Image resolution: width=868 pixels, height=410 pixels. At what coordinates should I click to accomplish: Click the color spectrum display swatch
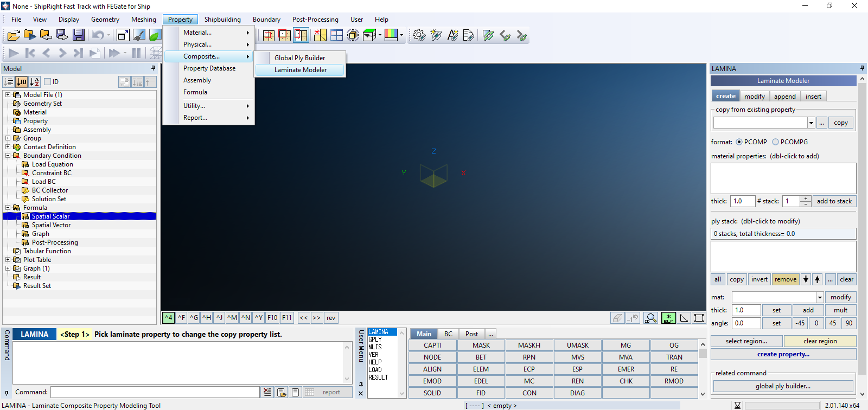click(391, 35)
